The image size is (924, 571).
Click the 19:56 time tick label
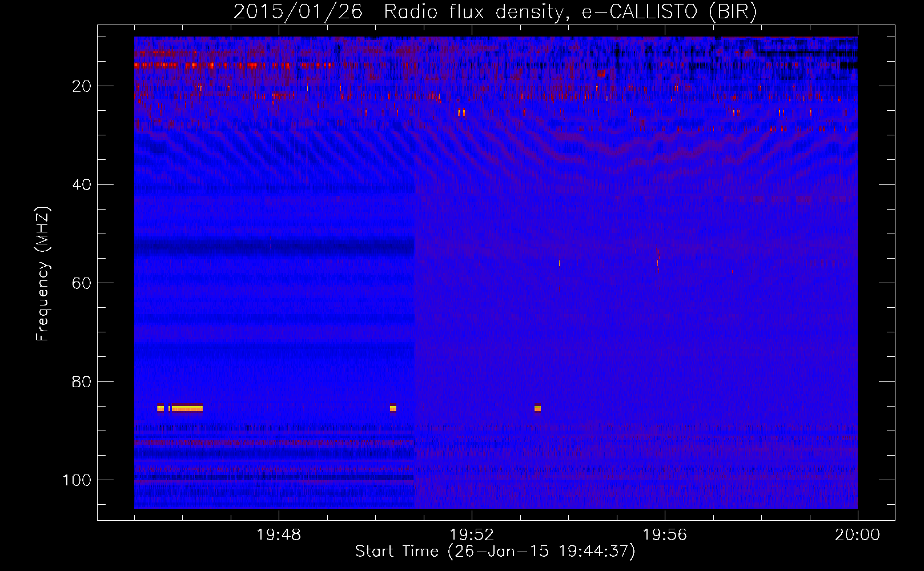point(665,535)
